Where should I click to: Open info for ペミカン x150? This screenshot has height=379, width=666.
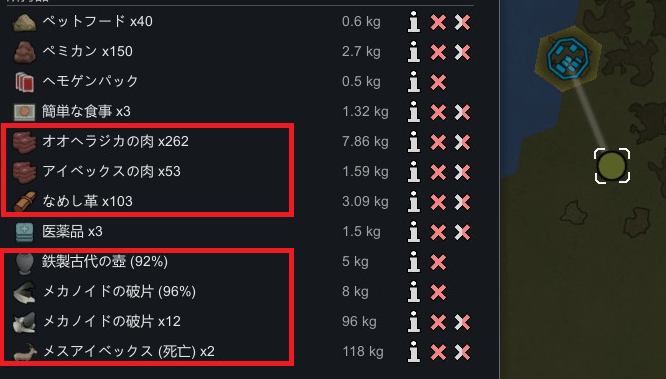[414, 52]
